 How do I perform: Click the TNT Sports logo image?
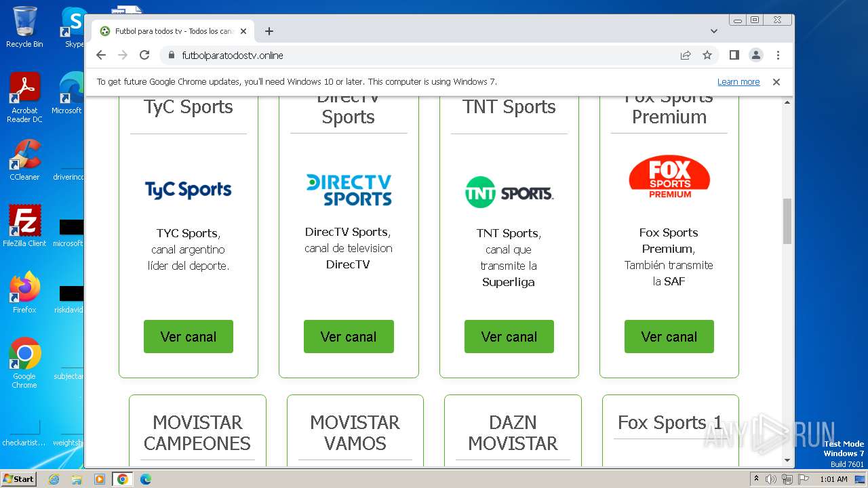point(509,192)
